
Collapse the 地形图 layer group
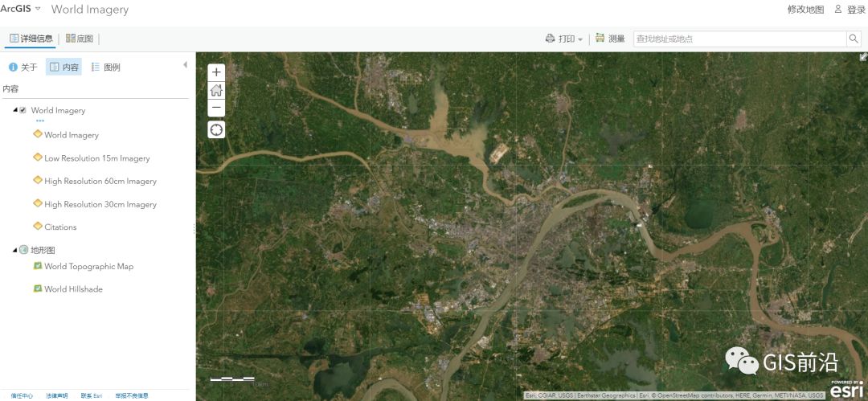(15, 250)
